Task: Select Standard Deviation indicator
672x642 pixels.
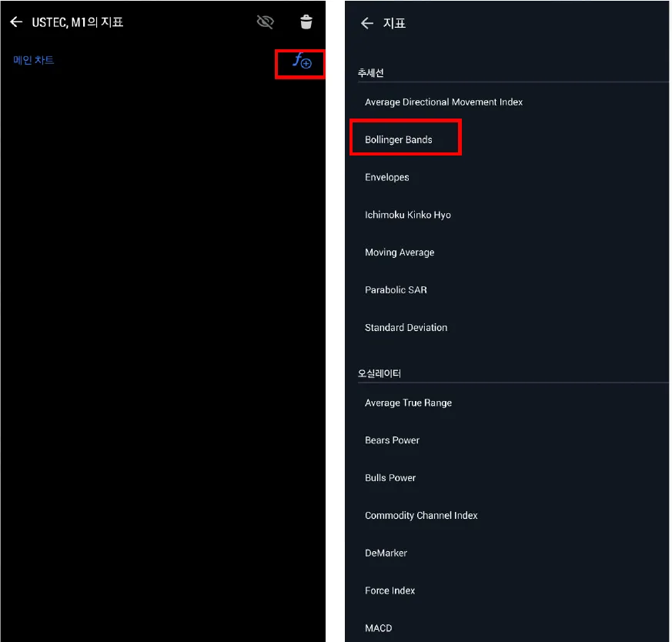Action: click(406, 327)
